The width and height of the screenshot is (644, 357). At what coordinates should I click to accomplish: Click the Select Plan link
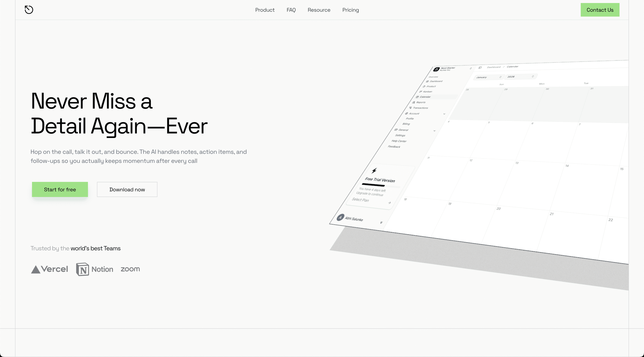[x=360, y=200]
